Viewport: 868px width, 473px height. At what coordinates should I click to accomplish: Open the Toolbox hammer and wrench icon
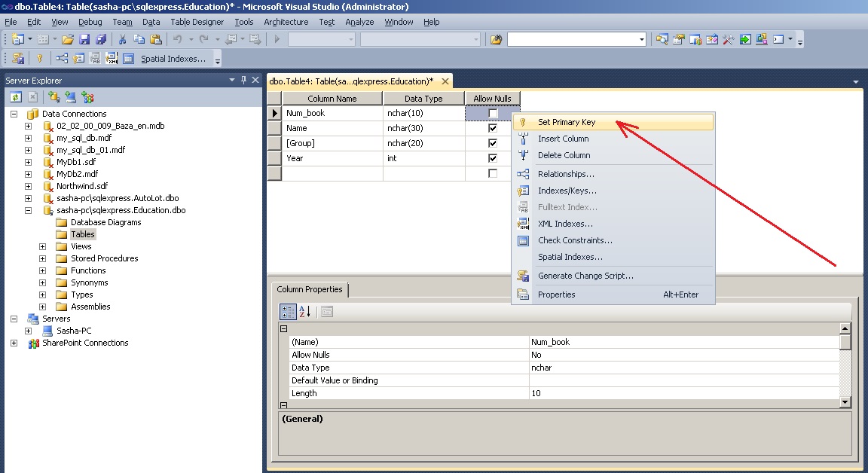[729, 39]
